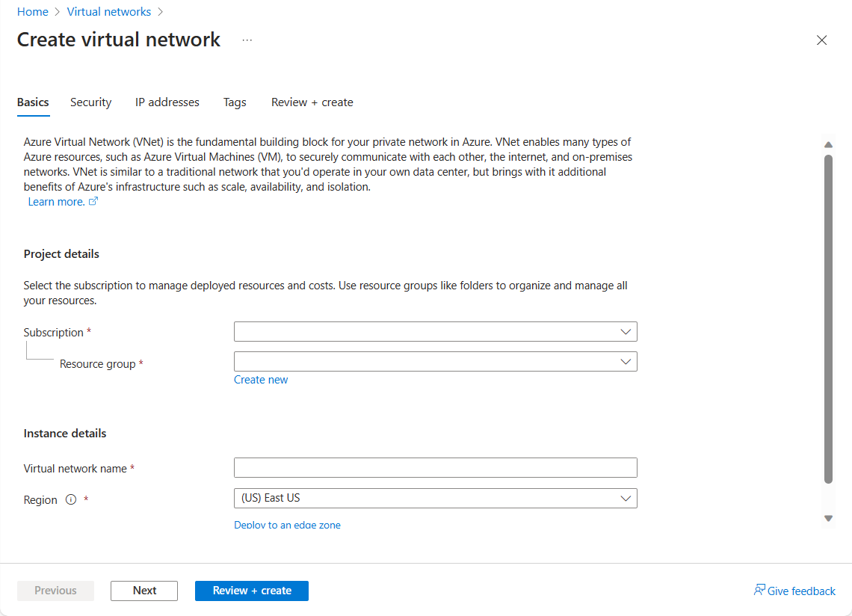Switch to the Security tab
Viewport: 852px width, 616px height.
pos(90,102)
